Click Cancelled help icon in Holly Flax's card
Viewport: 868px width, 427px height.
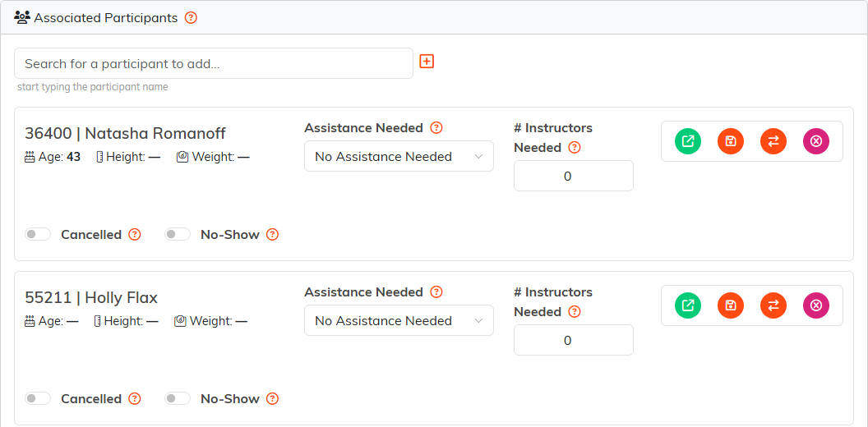tap(135, 398)
